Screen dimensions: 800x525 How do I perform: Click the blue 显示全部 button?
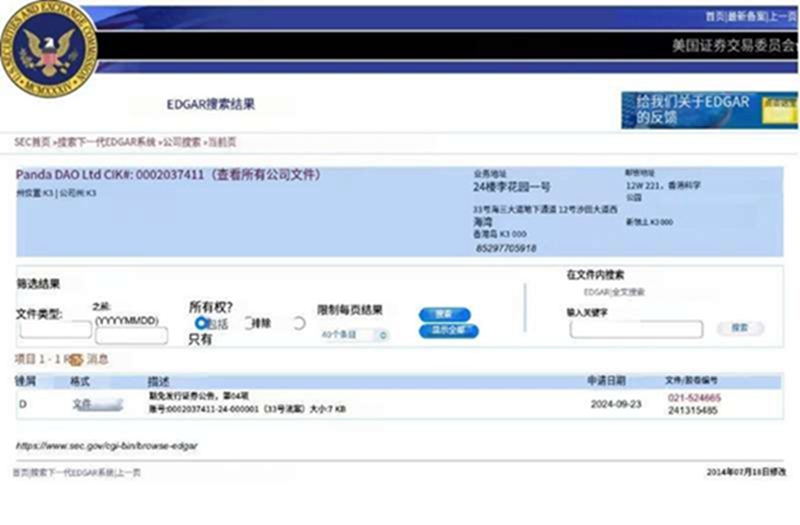tap(449, 331)
